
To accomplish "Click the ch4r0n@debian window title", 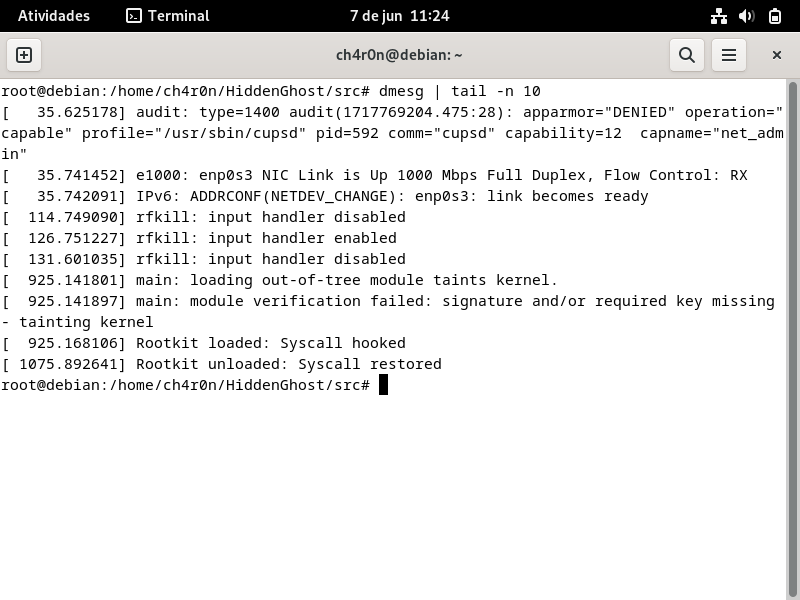I will [399, 55].
